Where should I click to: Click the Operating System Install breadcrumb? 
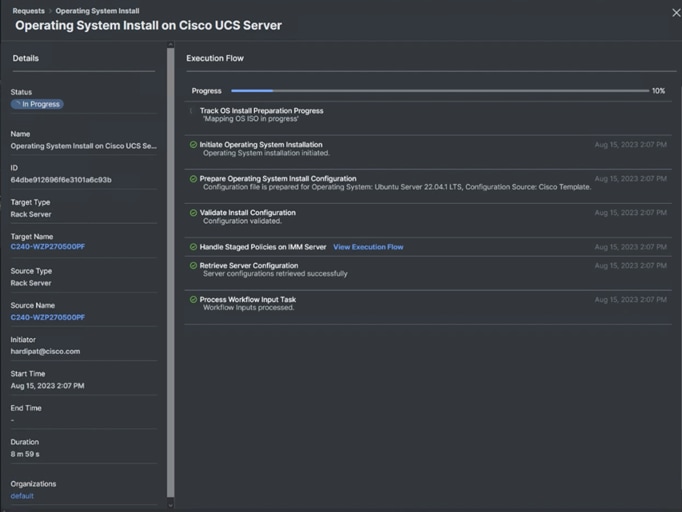click(97, 11)
